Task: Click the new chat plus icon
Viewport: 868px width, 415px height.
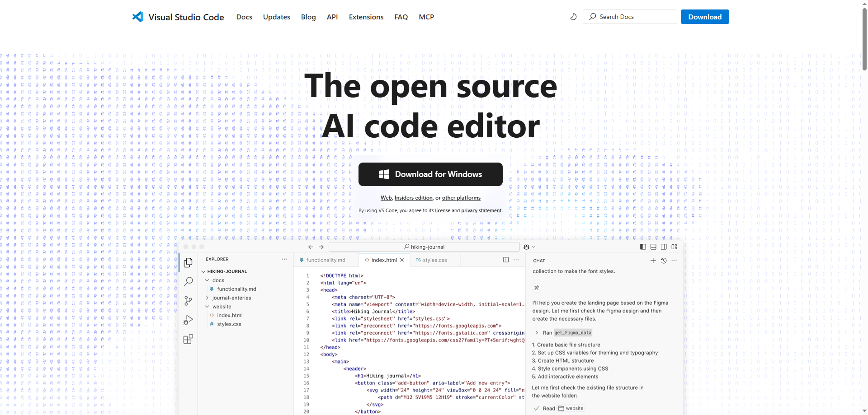Action: click(x=653, y=261)
